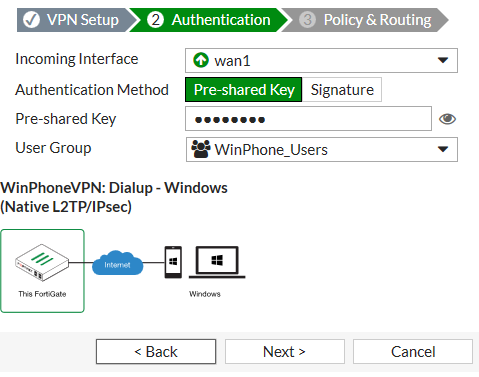This screenshot has height=377, width=479.
Task: Click the step 2 number badge
Action: [155, 20]
